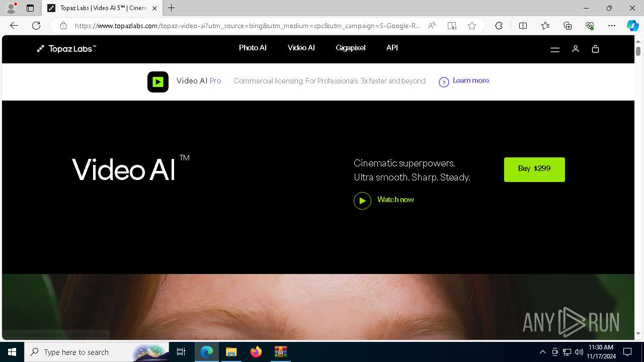Image resolution: width=644 pixels, height=362 pixels.
Task: Open the Windows Start menu
Action: (x=12, y=352)
